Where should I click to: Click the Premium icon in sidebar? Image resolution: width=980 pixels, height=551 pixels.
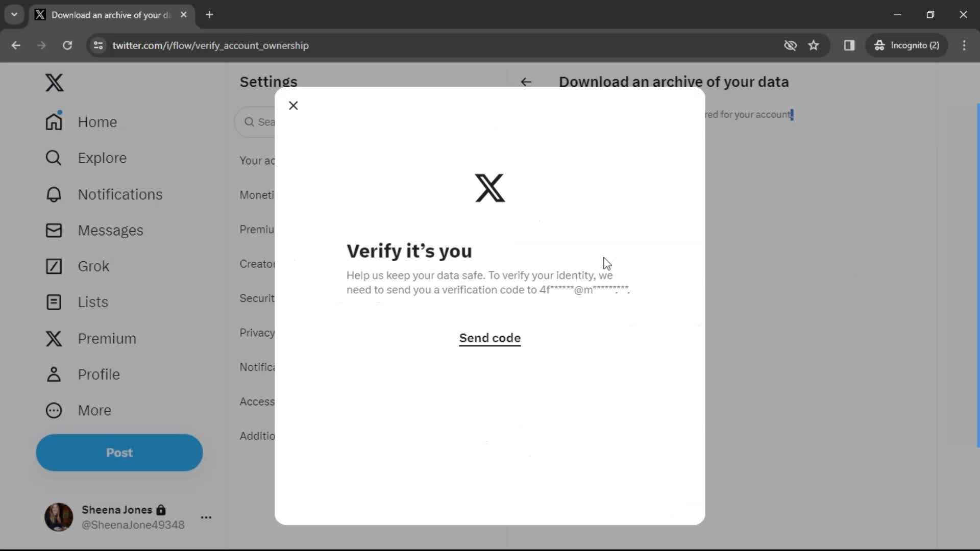coord(53,338)
